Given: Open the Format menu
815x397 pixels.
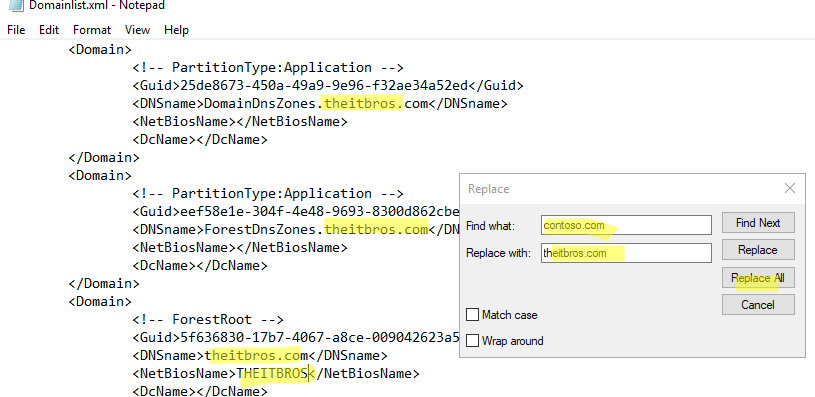Looking at the screenshot, I should click(x=91, y=30).
